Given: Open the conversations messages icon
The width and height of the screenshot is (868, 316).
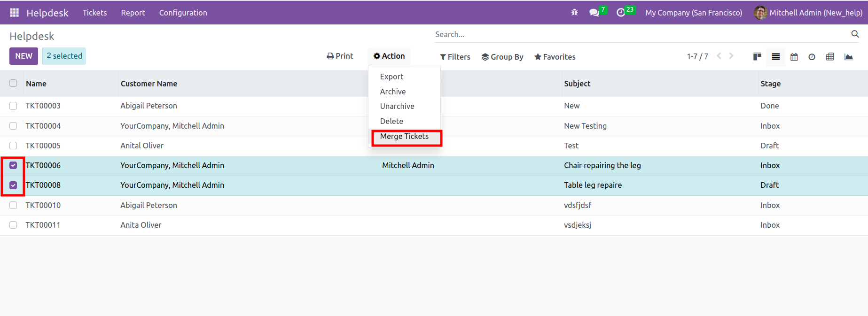Looking at the screenshot, I should (x=594, y=13).
